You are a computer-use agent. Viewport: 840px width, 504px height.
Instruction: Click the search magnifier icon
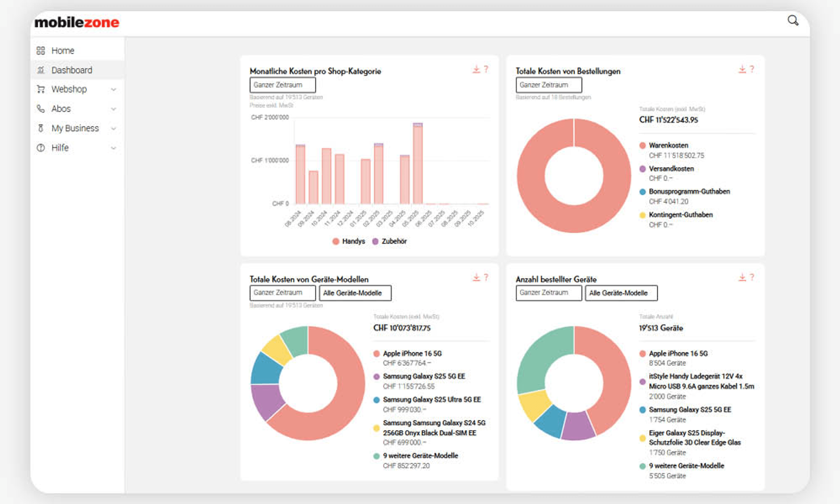click(x=793, y=21)
